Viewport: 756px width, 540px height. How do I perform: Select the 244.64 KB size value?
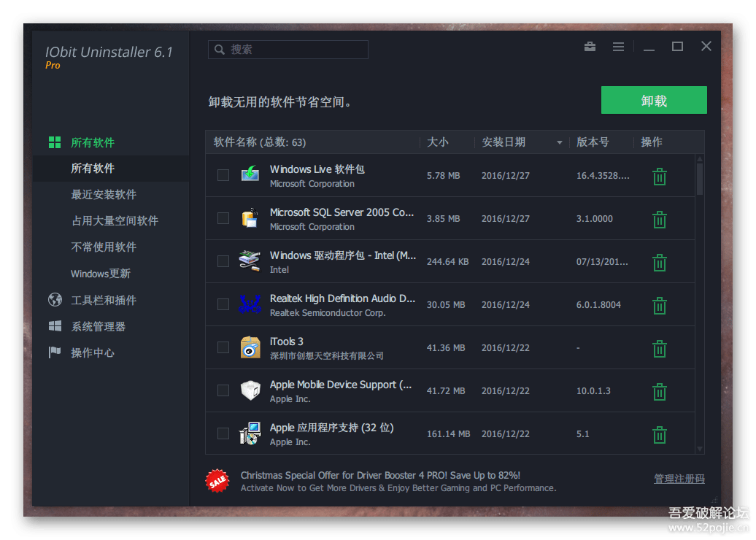click(x=447, y=262)
